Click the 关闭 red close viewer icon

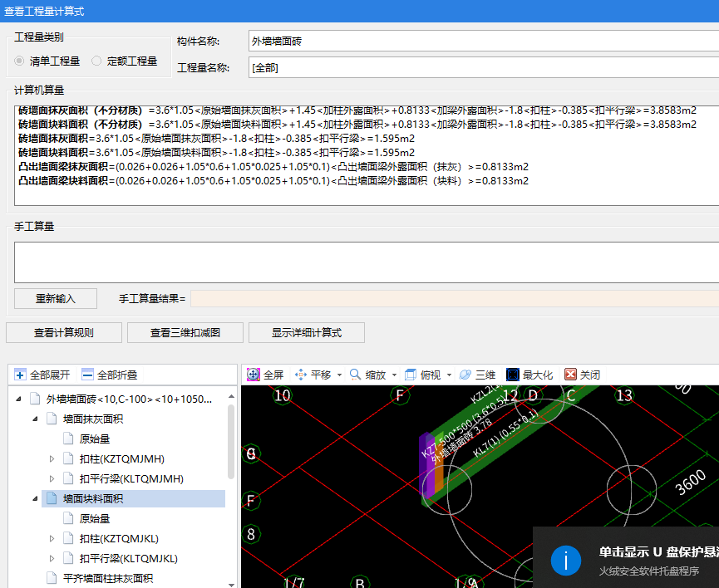click(x=570, y=375)
